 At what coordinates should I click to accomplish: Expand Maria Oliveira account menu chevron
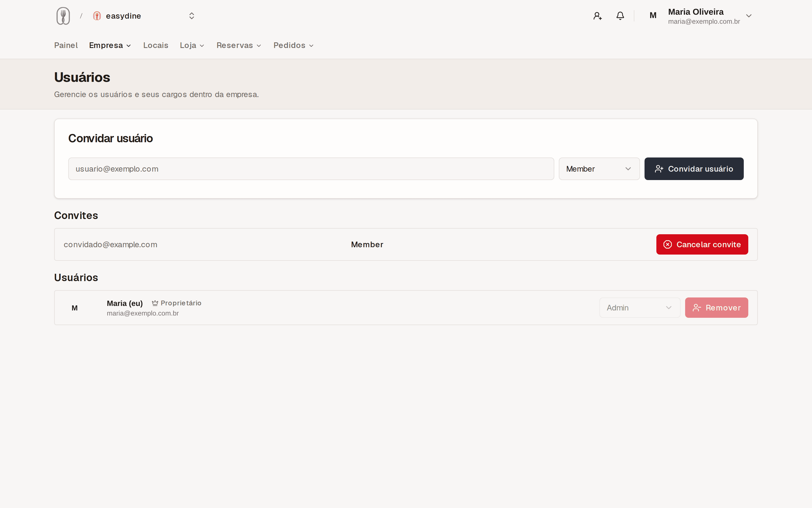[749, 16]
